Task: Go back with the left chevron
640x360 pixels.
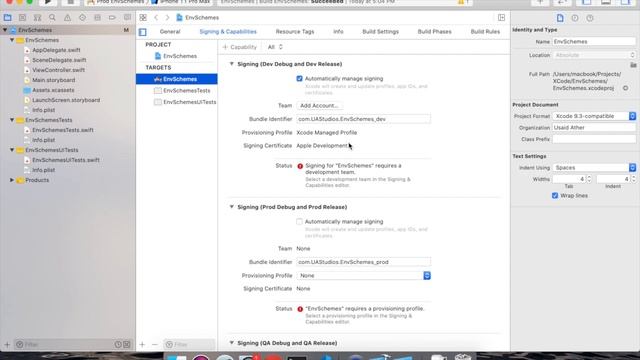Action: click(x=156, y=18)
